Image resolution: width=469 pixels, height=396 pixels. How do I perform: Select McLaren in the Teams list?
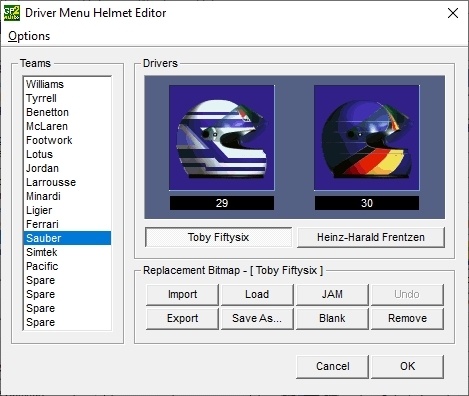[67, 126]
